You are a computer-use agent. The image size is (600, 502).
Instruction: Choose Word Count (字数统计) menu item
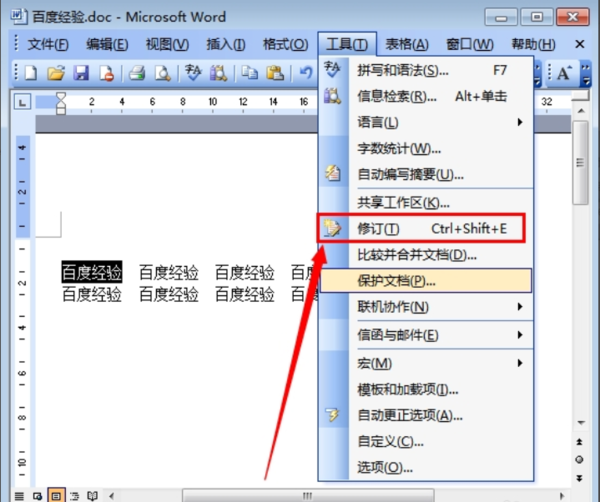pyautogui.click(x=426, y=148)
